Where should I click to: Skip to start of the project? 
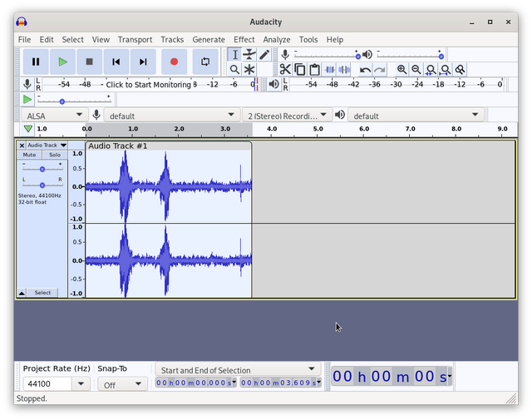pos(116,62)
